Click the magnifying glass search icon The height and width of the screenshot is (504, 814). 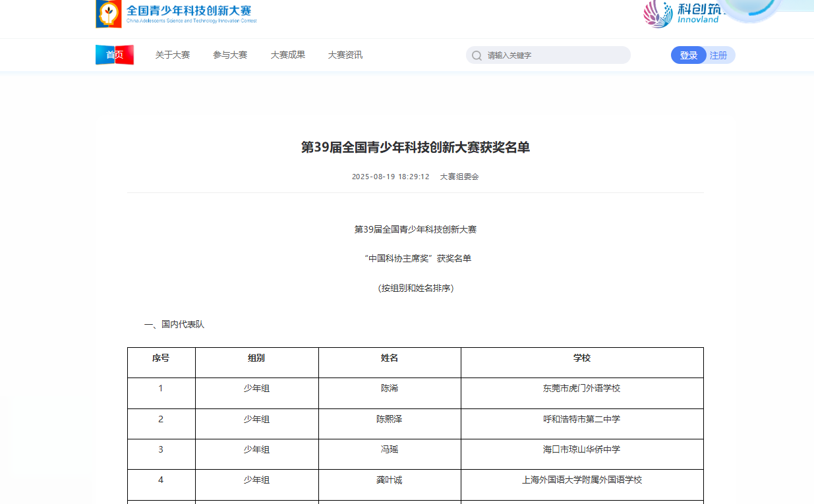tap(477, 55)
